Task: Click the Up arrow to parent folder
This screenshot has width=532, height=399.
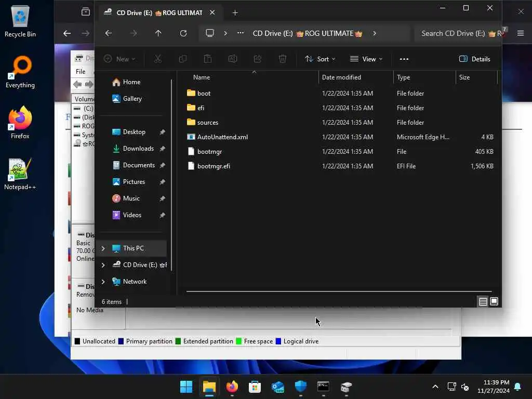Action: click(158, 33)
